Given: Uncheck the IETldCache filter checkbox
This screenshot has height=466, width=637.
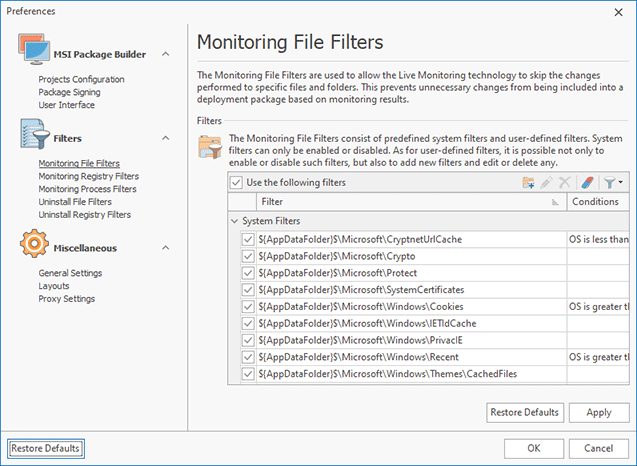Looking at the screenshot, I should pyautogui.click(x=248, y=323).
